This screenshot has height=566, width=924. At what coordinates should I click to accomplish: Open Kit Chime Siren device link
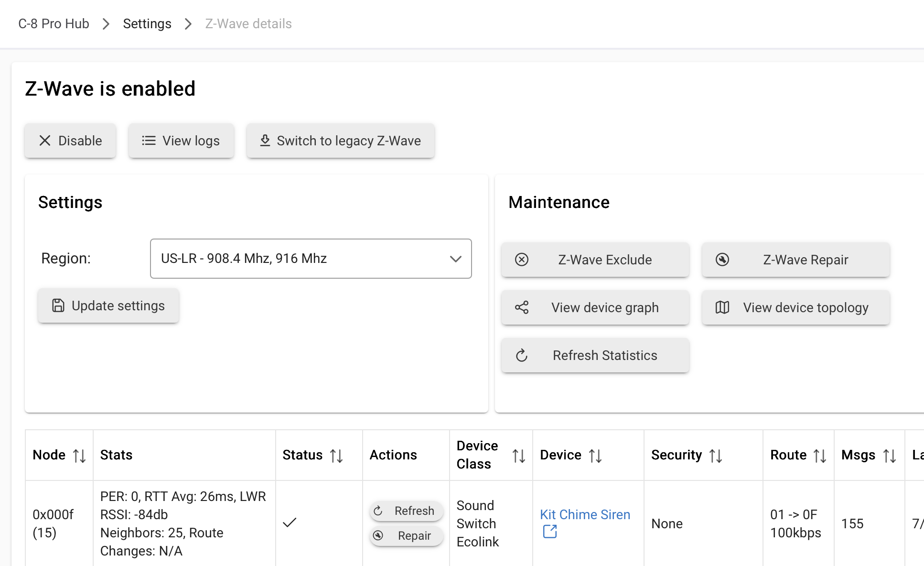tap(585, 514)
